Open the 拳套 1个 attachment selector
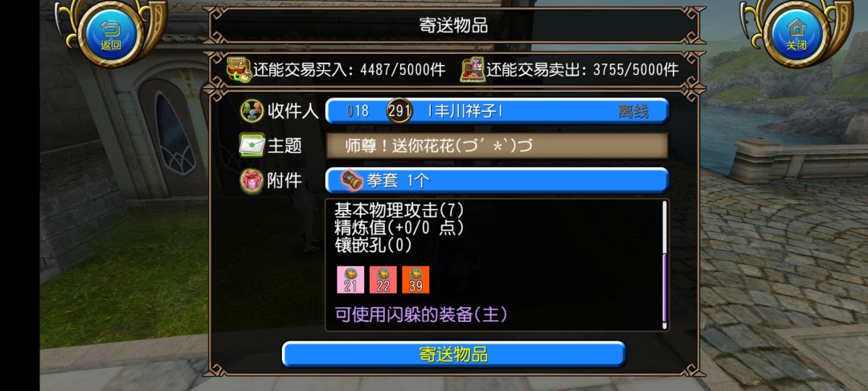This screenshot has width=868, height=391. 497,180
